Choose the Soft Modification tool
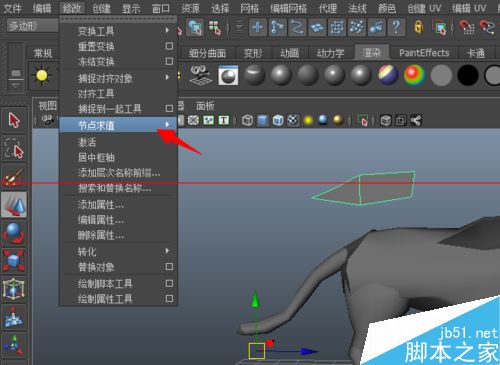Viewport: 500px width, 365px height. [x=14, y=317]
